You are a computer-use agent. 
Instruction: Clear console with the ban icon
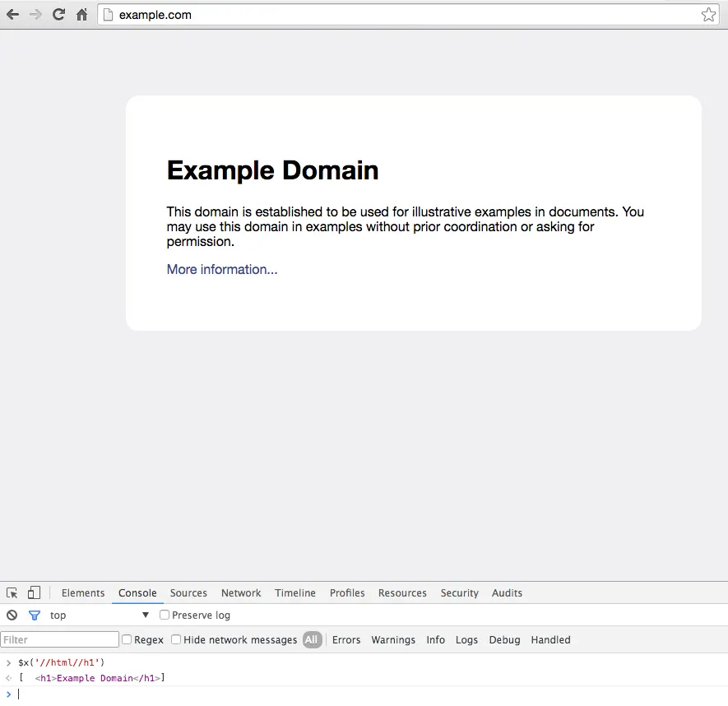[x=12, y=615]
